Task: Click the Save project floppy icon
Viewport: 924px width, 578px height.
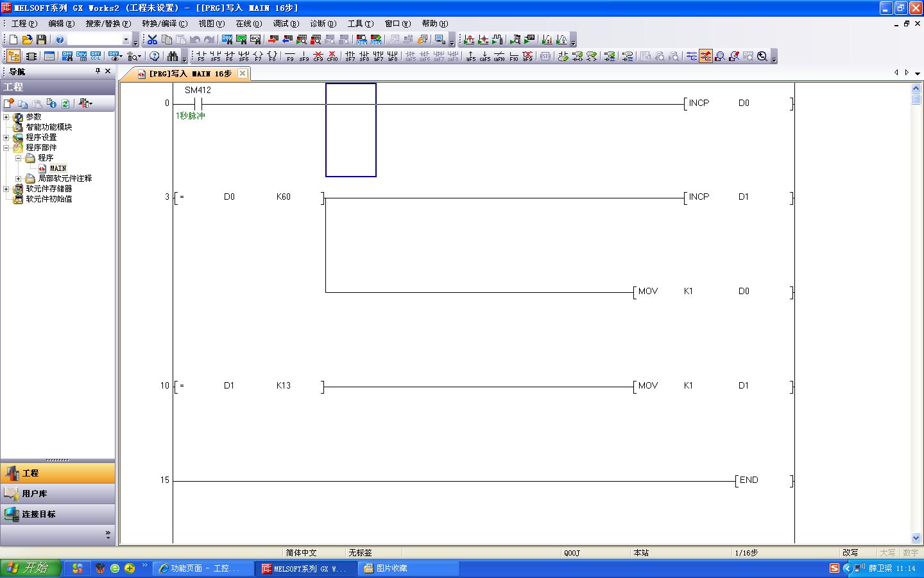Action: [41, 40]
